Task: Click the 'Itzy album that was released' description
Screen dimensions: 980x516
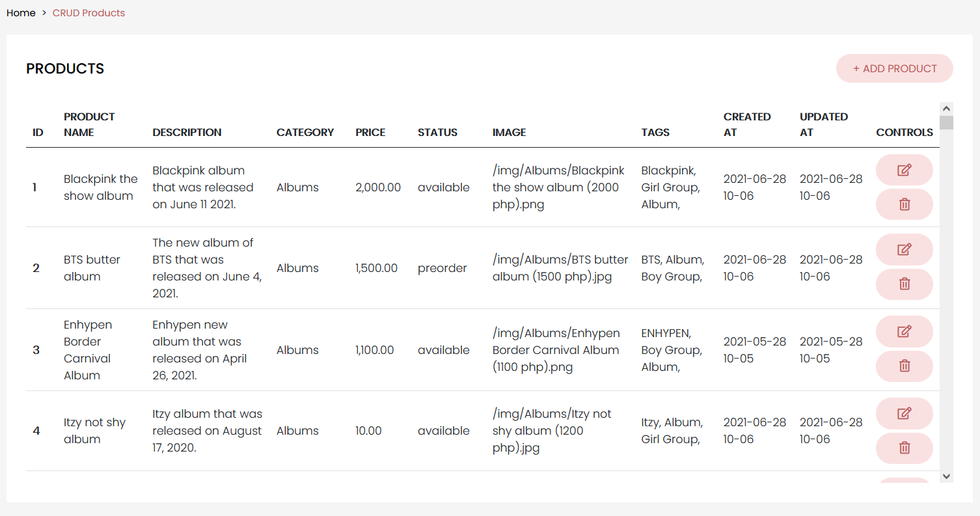Action: [x=207, y=431]
